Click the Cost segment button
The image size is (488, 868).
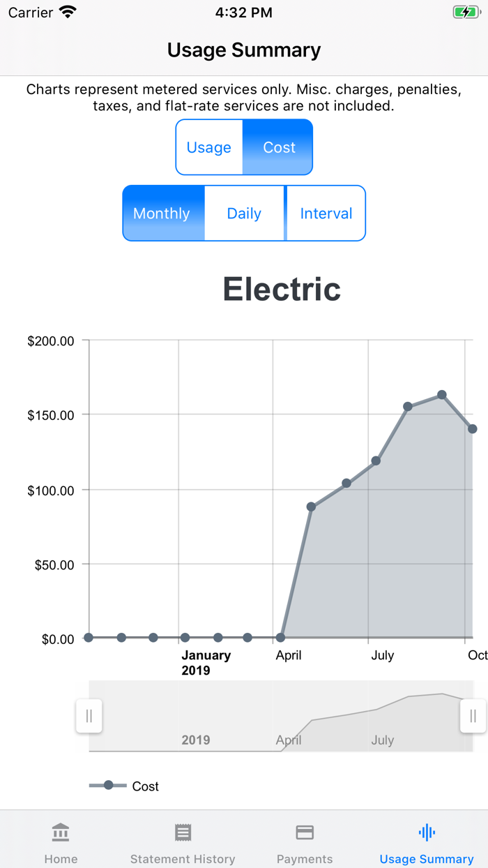point(278,147)
